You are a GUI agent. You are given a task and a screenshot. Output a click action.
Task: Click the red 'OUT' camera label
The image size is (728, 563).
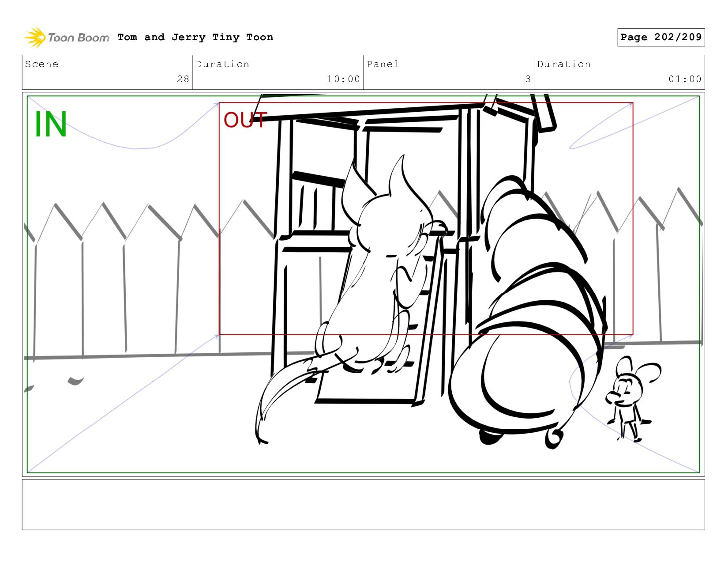(x=245, y=120)
